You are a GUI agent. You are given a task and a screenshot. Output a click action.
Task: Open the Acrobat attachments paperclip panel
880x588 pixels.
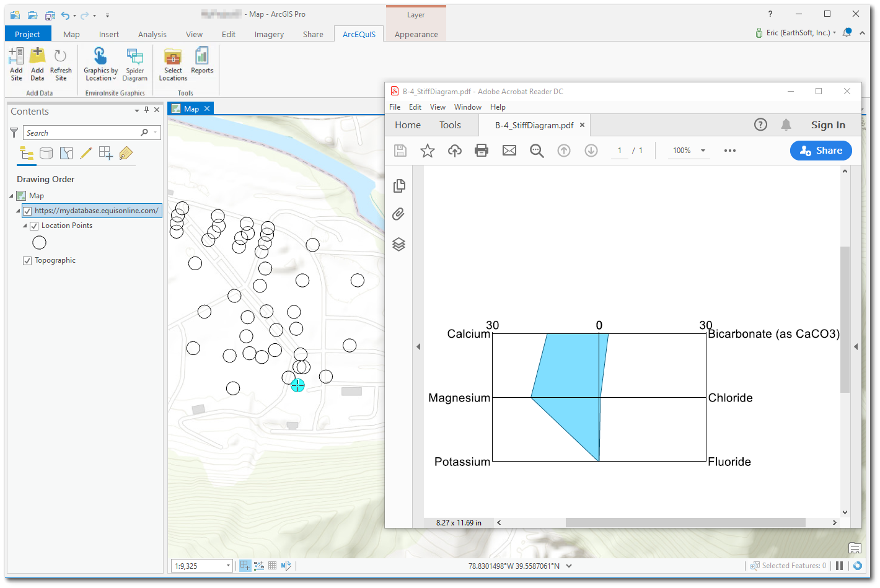click(398, 214)
